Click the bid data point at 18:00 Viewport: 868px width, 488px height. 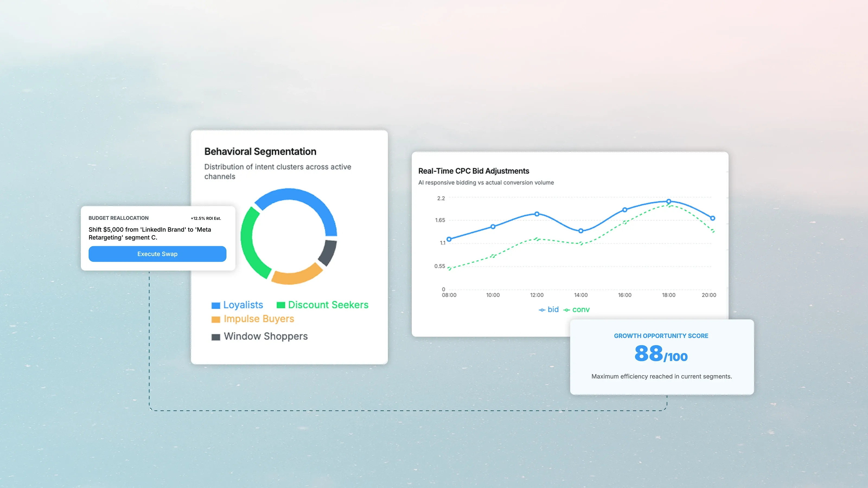pyautogui.click(x=669, y=201)
